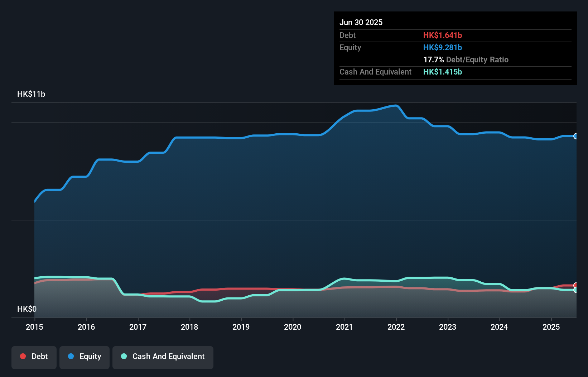Image resolution: width=588 pixels, height=377 pixels.
Task: Toggle the Debt series visibility
Action: click(34, 356)
